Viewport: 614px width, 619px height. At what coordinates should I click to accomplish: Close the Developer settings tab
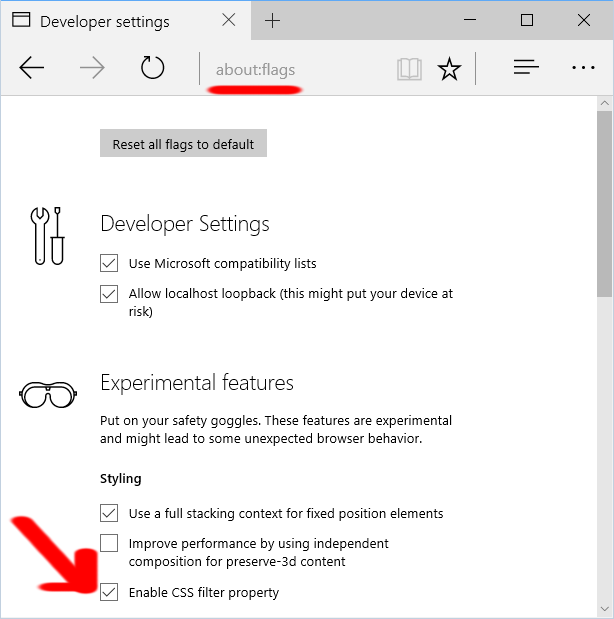pos(229,20)
